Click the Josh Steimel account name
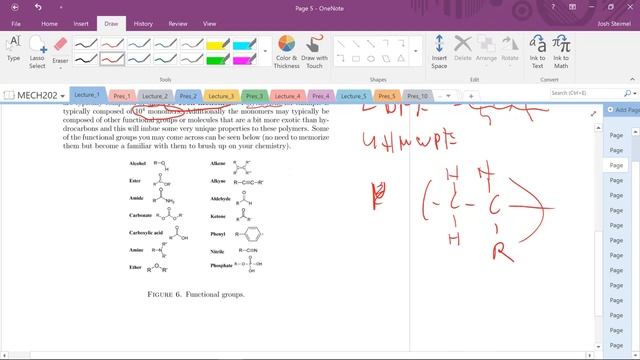The width and height of the screenshot is (640, 360). point(614,24)
